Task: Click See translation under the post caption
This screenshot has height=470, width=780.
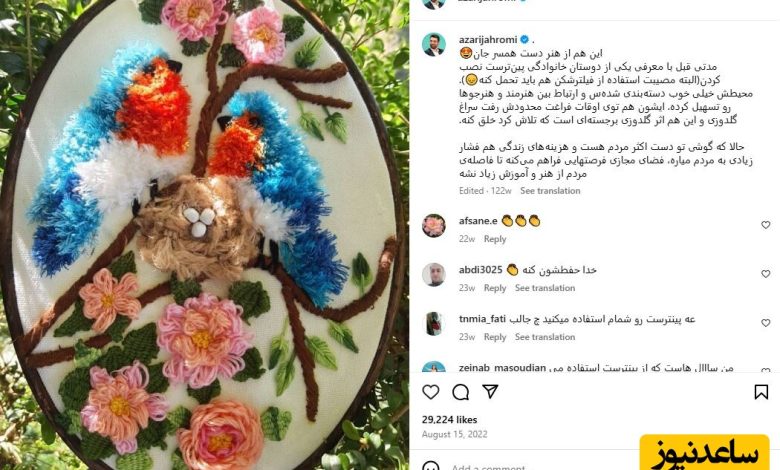Action: point(550,190)
